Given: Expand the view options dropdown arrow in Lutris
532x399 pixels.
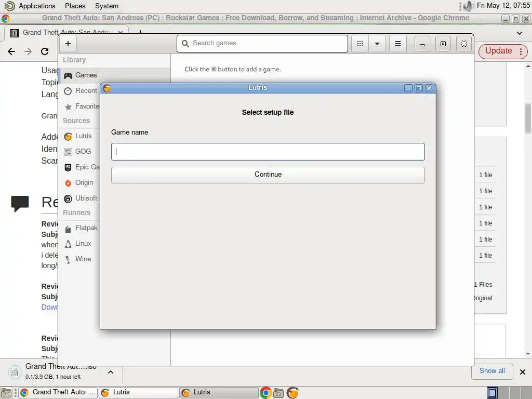Looking at the screenshot, I should point(377,44).
